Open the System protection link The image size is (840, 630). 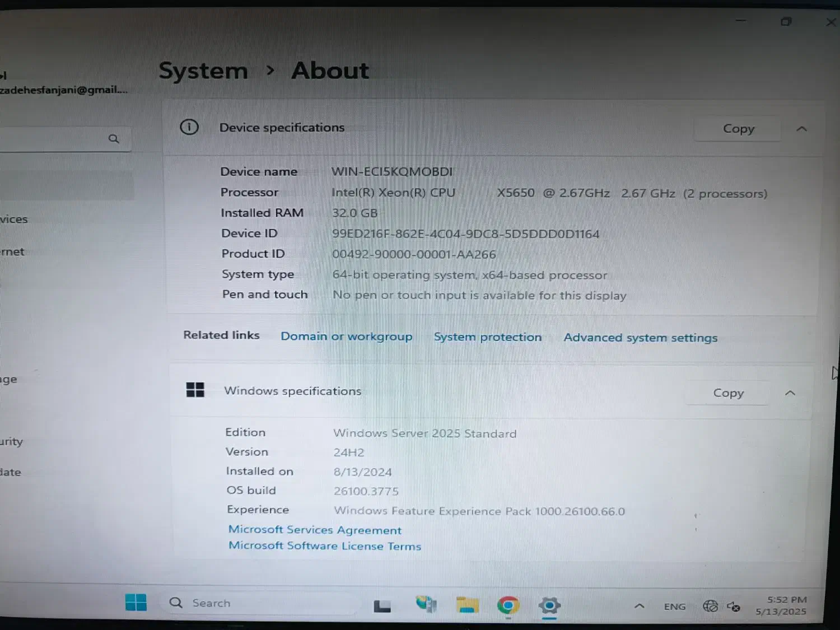click(x=488, y=337)
